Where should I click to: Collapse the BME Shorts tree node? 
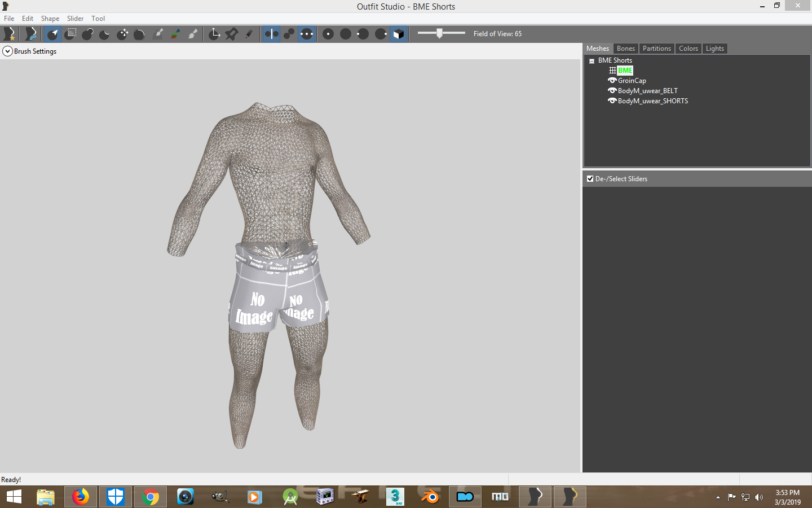click(x=592, y=60)
